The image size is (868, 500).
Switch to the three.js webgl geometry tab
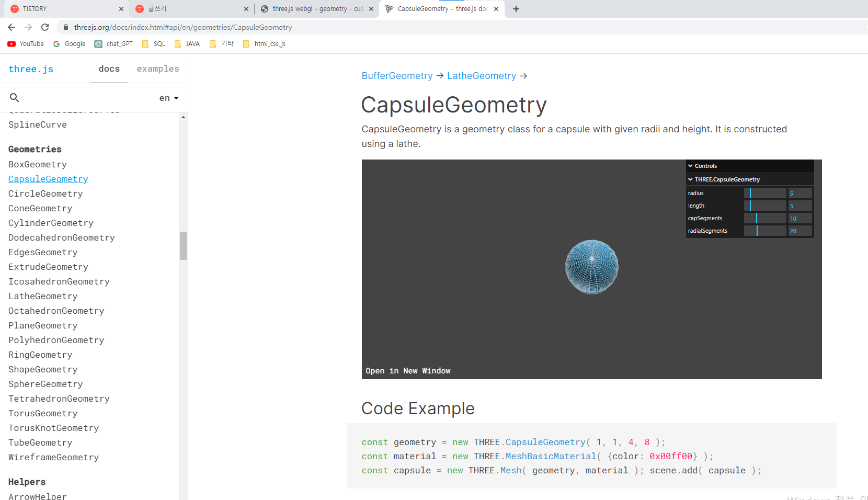point(317,9)
